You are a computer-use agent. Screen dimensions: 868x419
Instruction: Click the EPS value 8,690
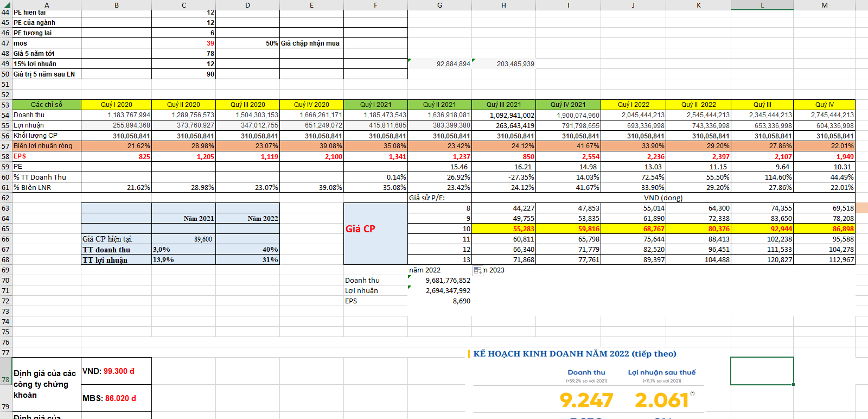click(439, 301)
